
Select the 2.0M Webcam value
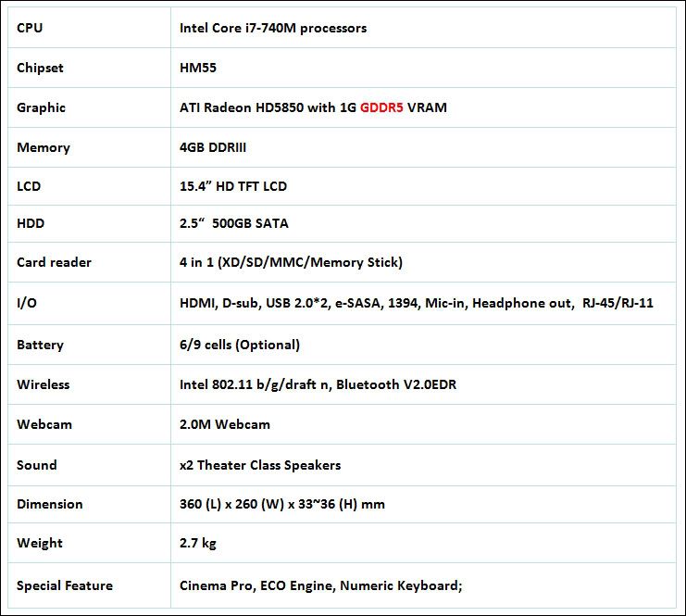pos(225,424)
